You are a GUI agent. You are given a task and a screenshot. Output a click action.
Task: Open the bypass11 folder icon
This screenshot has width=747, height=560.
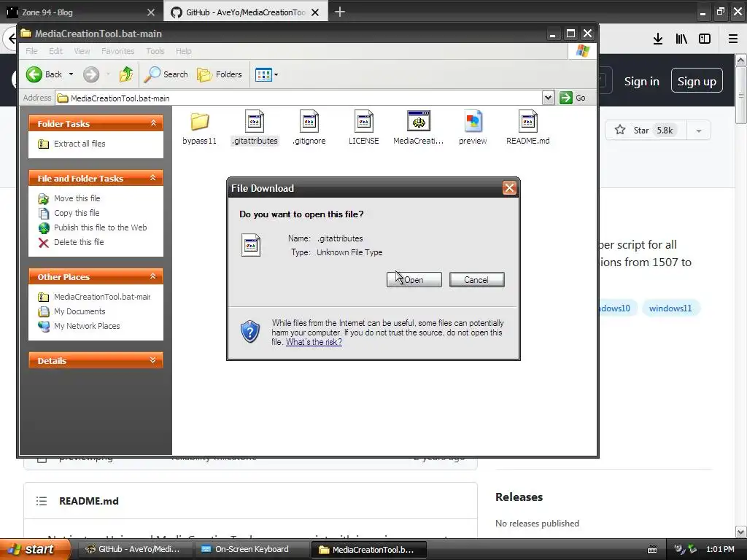tap(200, 122)
